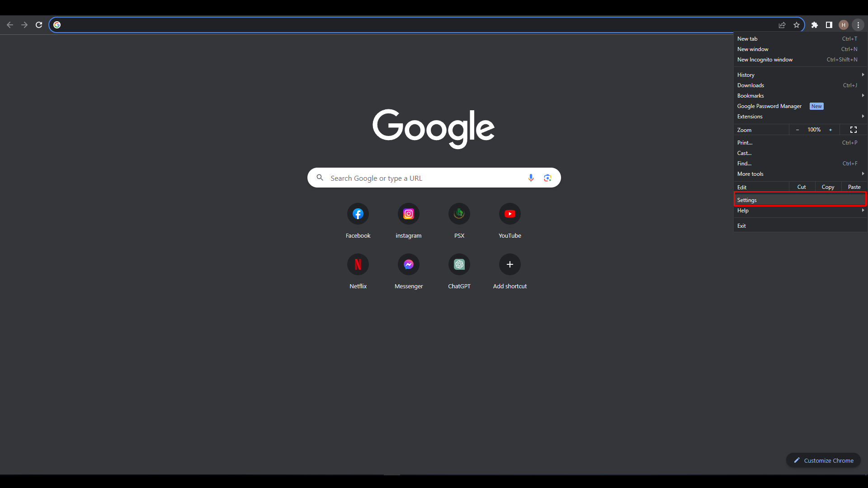Click the Customize Chrome button
Image resolution: width=868 pixels, height=488 pixels.
pos(823,460)
